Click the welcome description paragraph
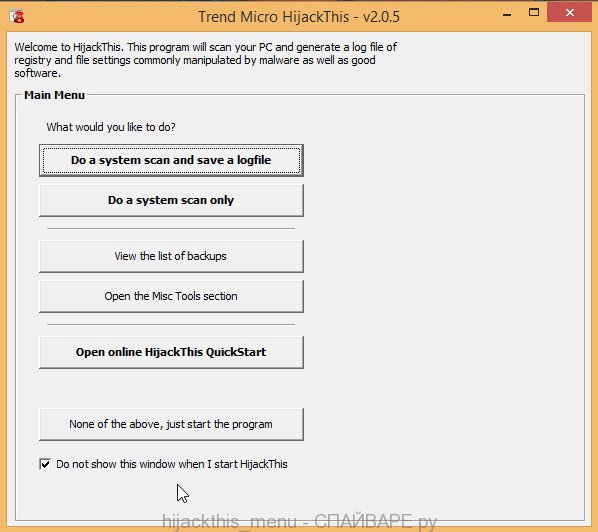The width and height of the screenshot is (598, 532). (x=206, y=60)
